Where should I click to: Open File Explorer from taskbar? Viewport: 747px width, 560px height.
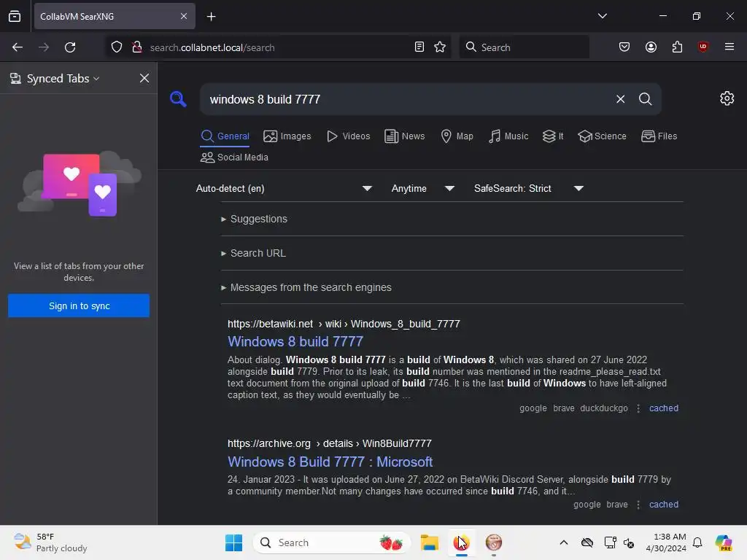[x=429, y=542]
